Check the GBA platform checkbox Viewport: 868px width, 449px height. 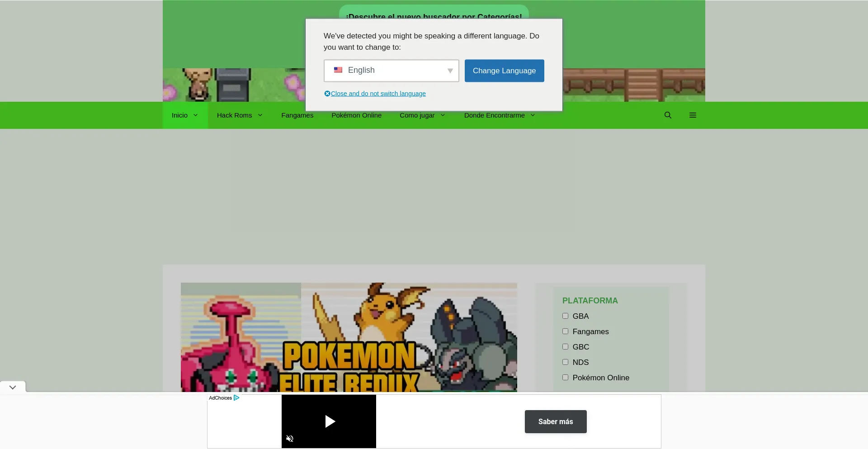(x=565, y=316)
